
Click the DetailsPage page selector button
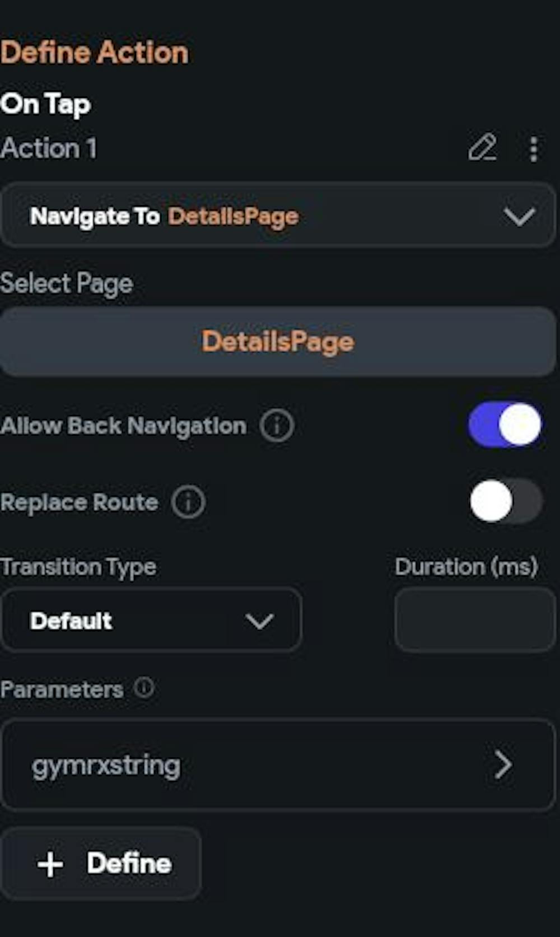coord(278,342)
